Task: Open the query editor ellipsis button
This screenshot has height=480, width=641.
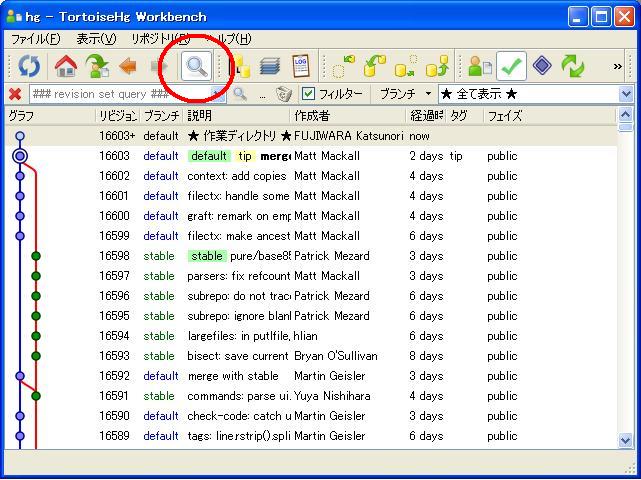Action: click(x=262, y=95)
